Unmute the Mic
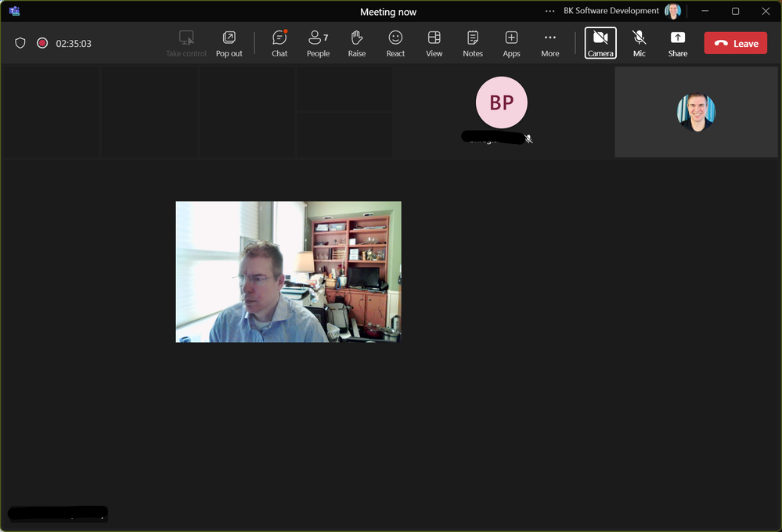 [639, 43]
